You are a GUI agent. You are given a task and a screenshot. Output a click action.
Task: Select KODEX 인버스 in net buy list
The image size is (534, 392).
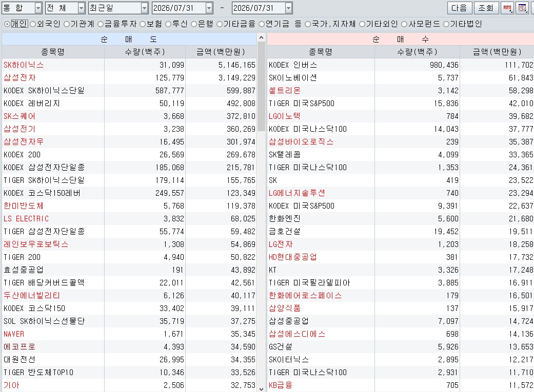point(401,65)
